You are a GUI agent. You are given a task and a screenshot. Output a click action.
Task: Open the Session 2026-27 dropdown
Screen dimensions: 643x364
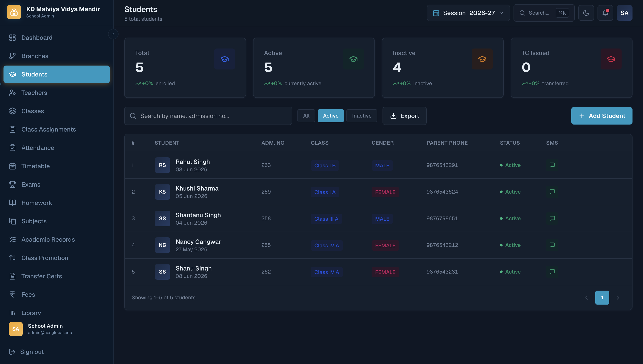coord(468,13)
